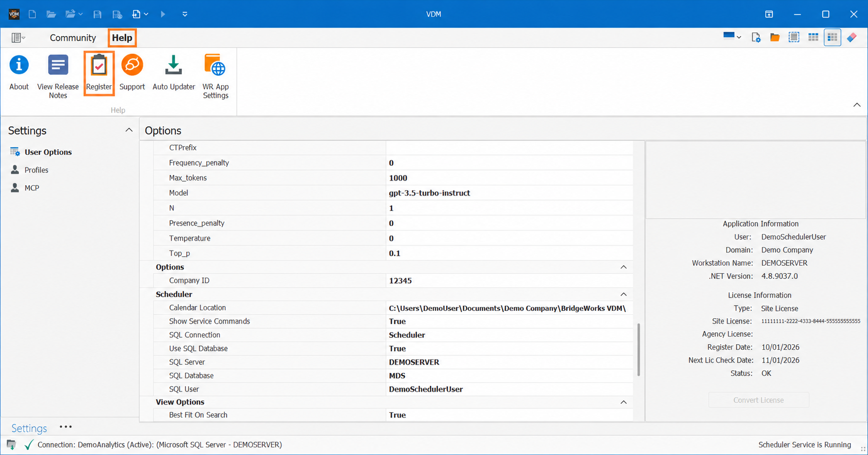Viewport: 868px width, 455px height.
Task: Launch the Auto Updater
Action: [x=173, y=73]
